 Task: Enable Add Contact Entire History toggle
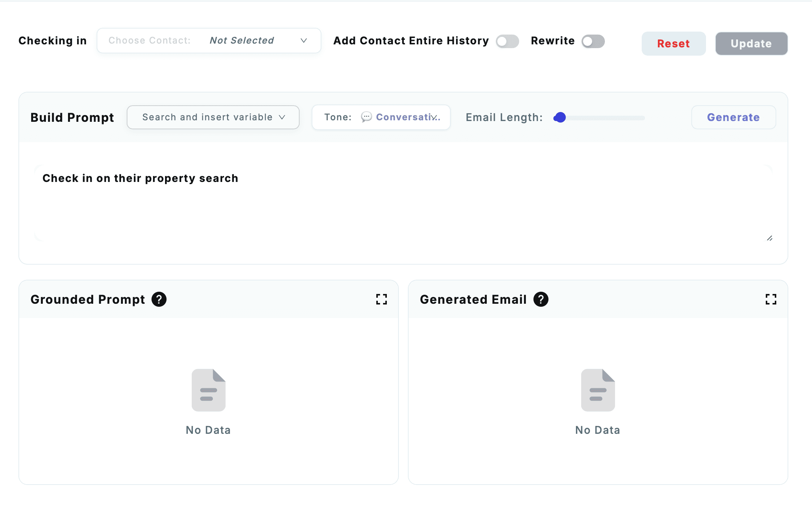pyautogui.click(x=507, y=41)
